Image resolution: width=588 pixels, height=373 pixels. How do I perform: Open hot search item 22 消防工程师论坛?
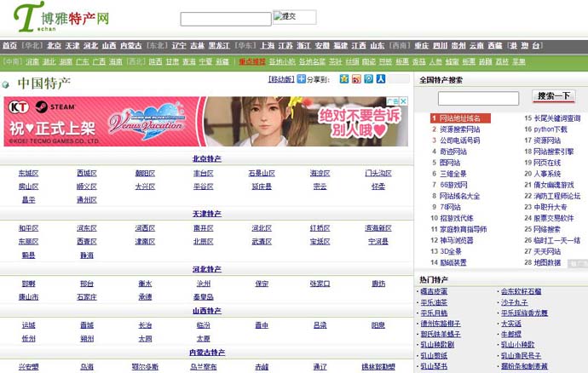coord(556,196)
